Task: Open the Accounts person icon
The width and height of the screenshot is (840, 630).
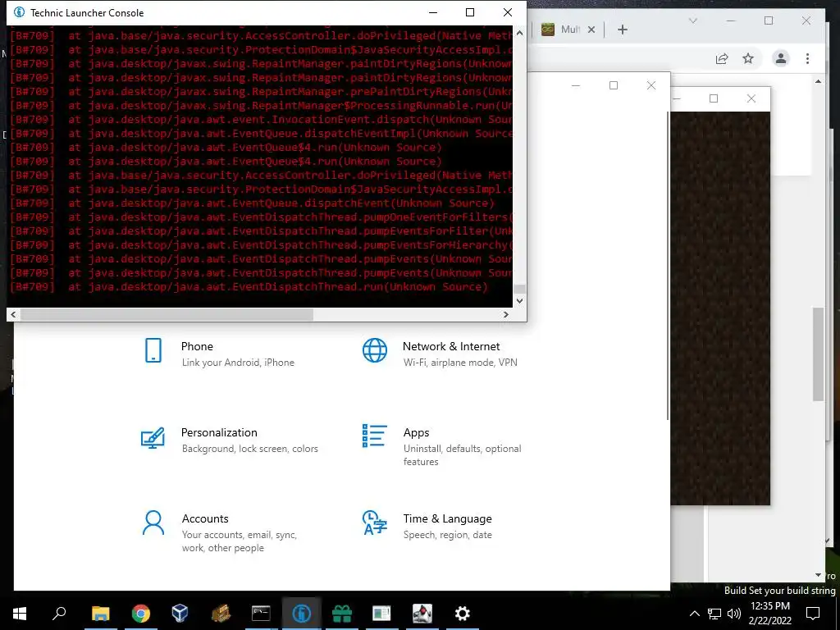Action: pyautogui.click(x=153, y=523)
